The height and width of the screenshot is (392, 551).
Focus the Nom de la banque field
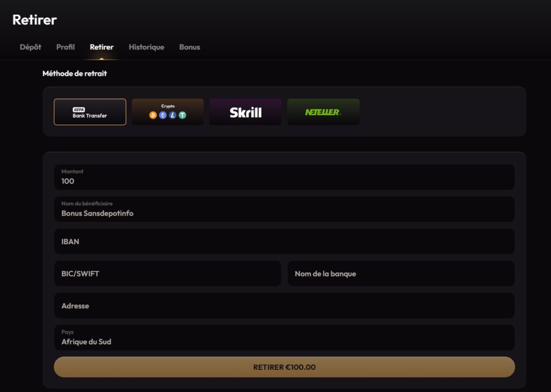coord(401,274)
